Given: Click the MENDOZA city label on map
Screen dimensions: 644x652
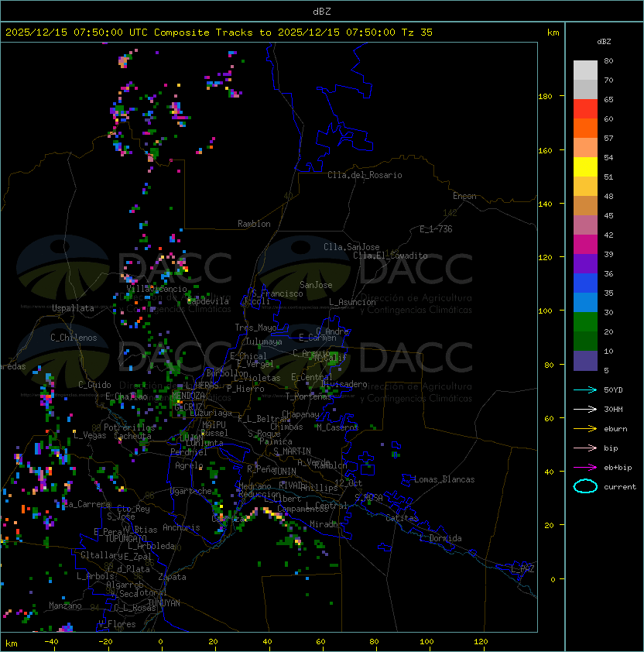Looking at the screenshot, I should [x=189, y=396].
